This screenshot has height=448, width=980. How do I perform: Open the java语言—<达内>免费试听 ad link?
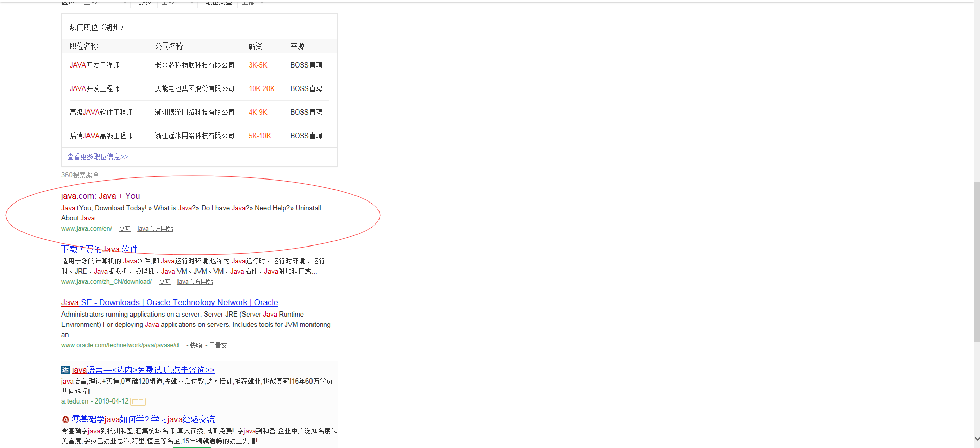(143, 370)
